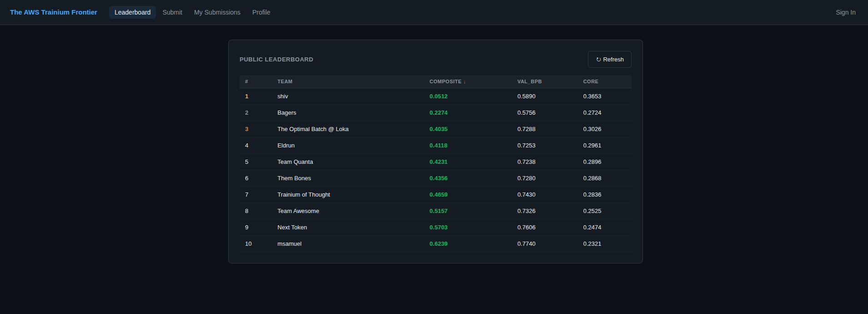Click rank number 3 in Loka row
868x314 pixels.
coord(247,129)
